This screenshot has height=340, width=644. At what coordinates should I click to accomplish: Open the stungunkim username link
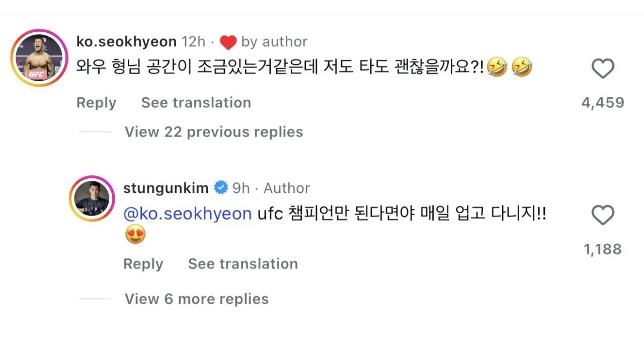tap(166, 188)
